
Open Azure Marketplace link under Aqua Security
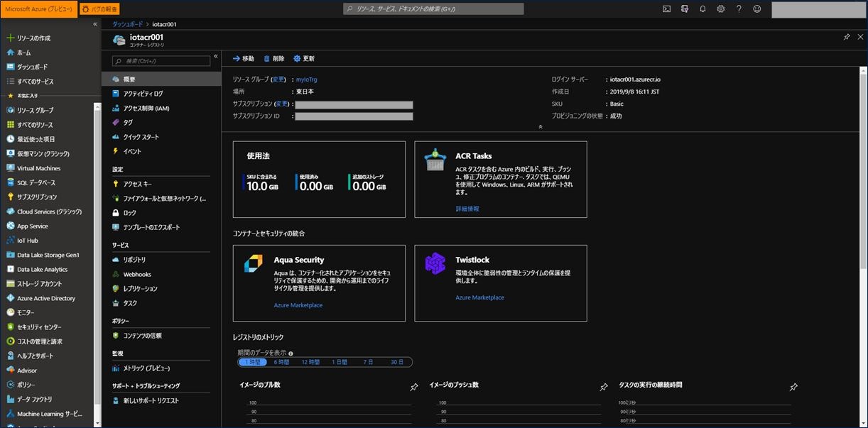tap(298, 305)
